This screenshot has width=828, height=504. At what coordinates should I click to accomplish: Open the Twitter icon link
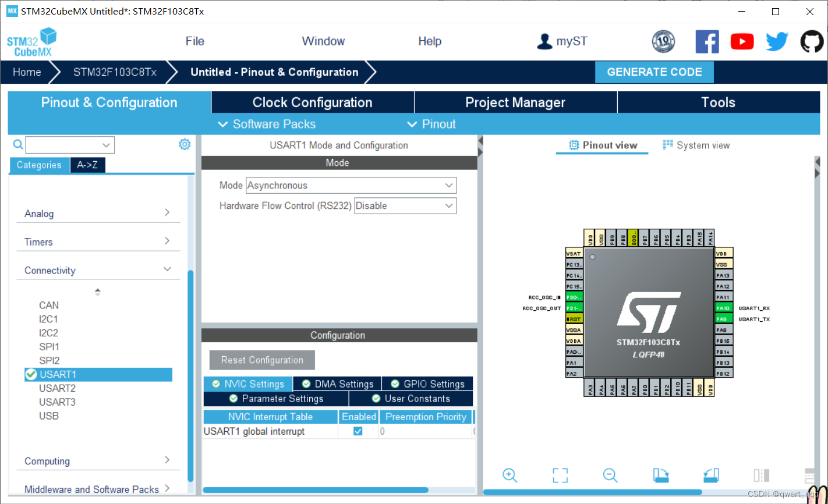coord(777,41)
